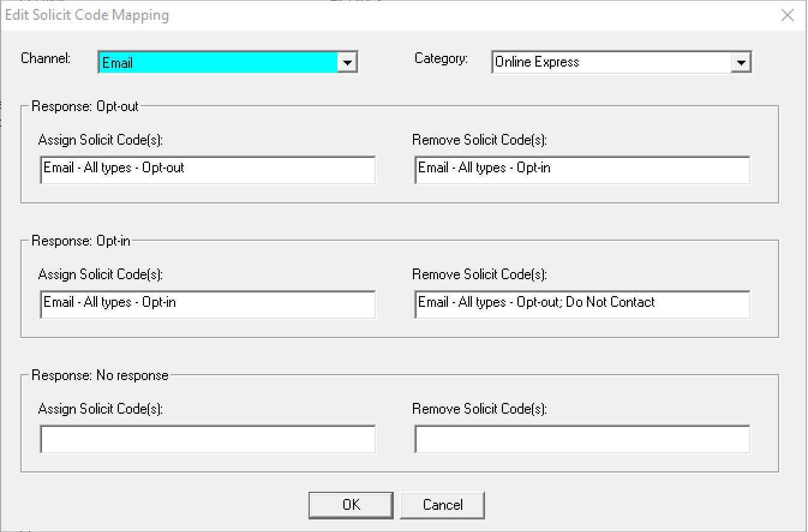Click the Response: No response group heading

100,375
